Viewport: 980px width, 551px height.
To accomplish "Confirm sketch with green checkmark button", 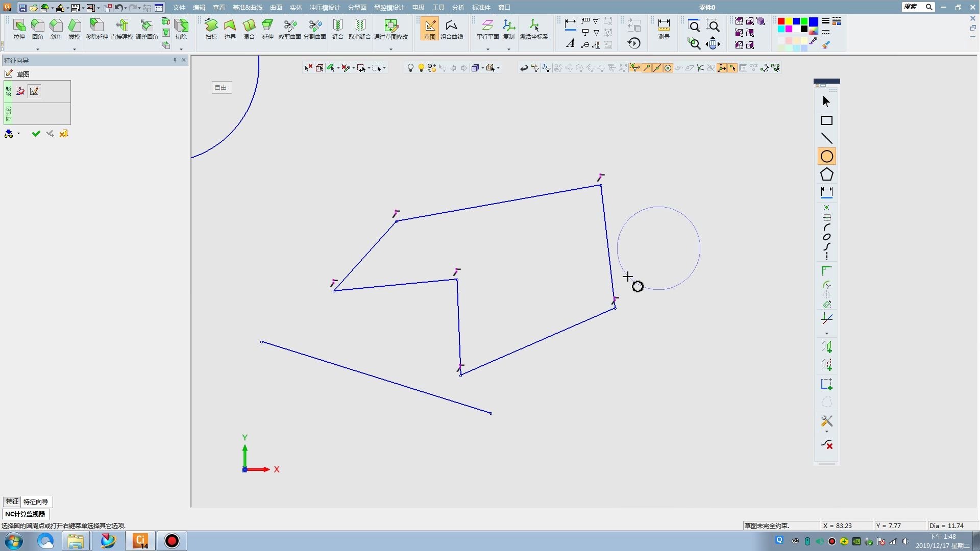I will coord(36,134).
